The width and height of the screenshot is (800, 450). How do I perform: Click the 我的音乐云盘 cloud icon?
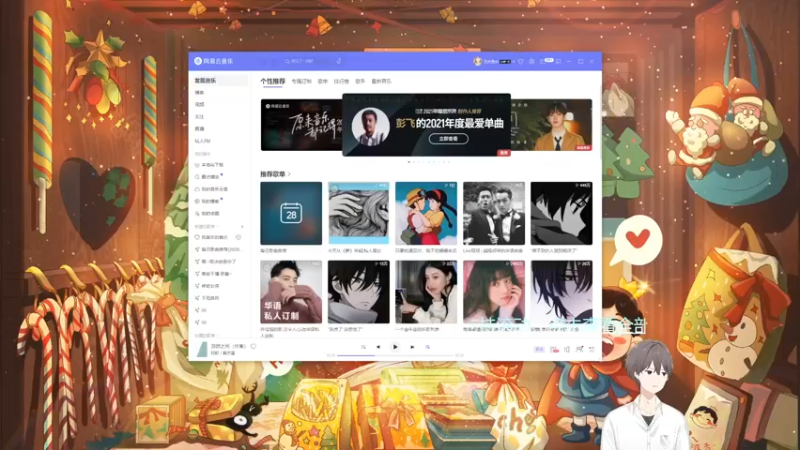coord(197,189)
